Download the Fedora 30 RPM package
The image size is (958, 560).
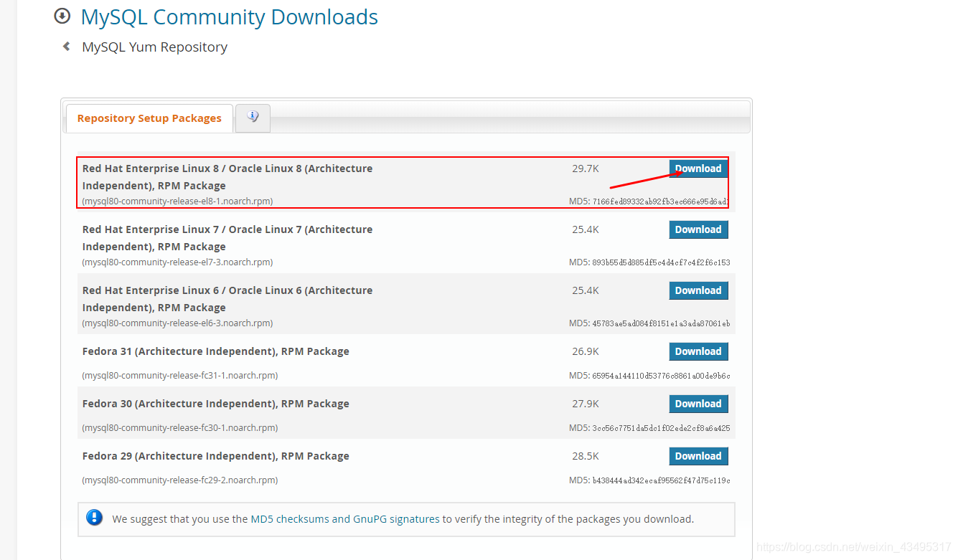click(x=698, y=404)
